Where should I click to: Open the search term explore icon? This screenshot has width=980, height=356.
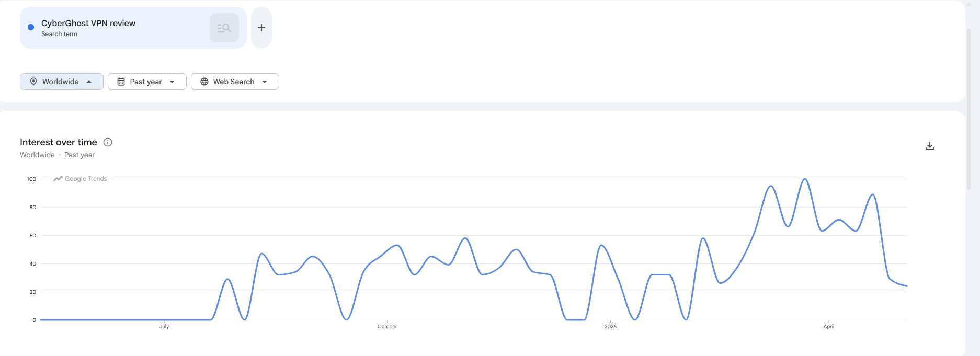[x=224, y=28]
